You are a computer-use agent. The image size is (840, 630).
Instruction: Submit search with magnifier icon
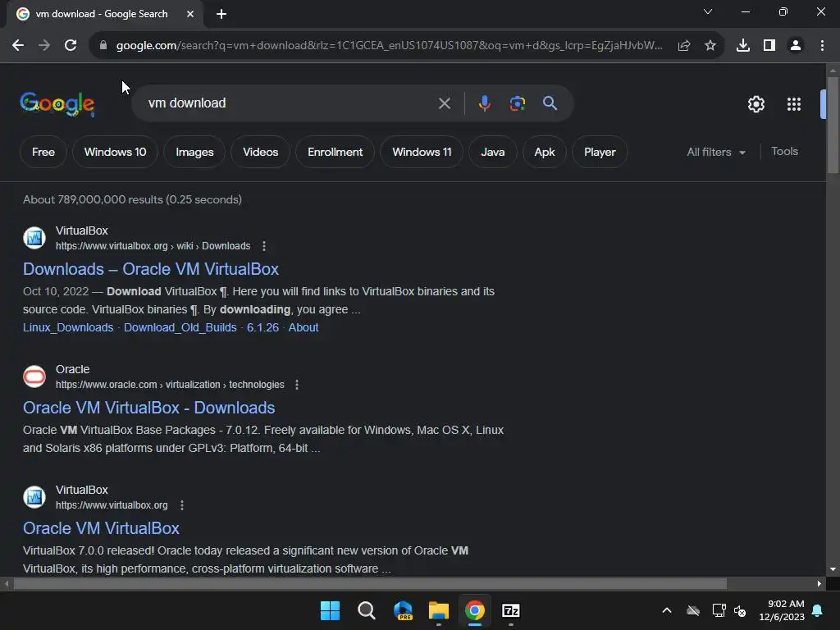click(550, 103)
